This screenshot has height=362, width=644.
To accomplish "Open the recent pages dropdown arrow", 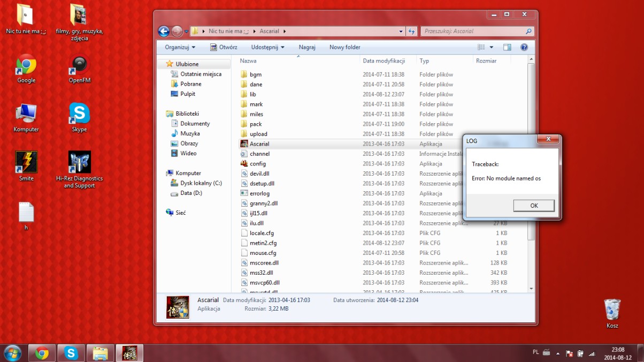I will coord(186,32).
